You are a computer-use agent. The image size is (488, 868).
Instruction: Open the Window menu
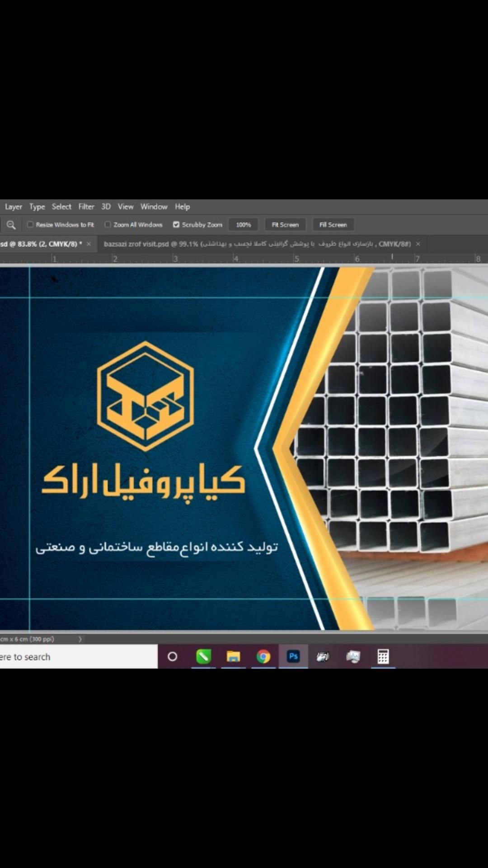[154, 207]
